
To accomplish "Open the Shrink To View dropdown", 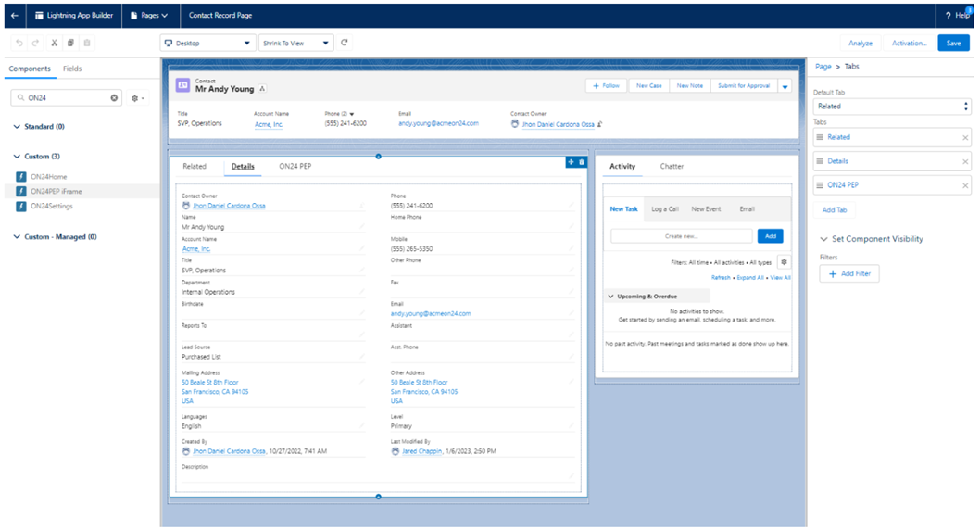I will point(295,44).
